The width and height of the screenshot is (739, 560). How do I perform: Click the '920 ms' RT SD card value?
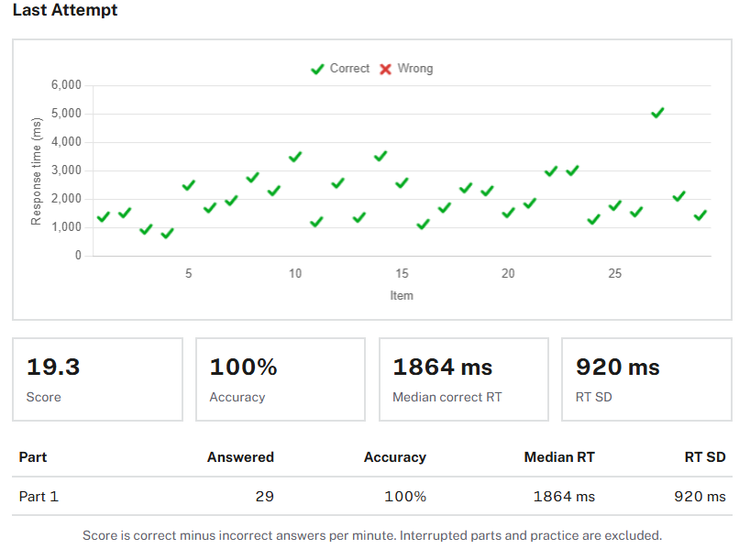pyautogui.click(x=617, y=367)
